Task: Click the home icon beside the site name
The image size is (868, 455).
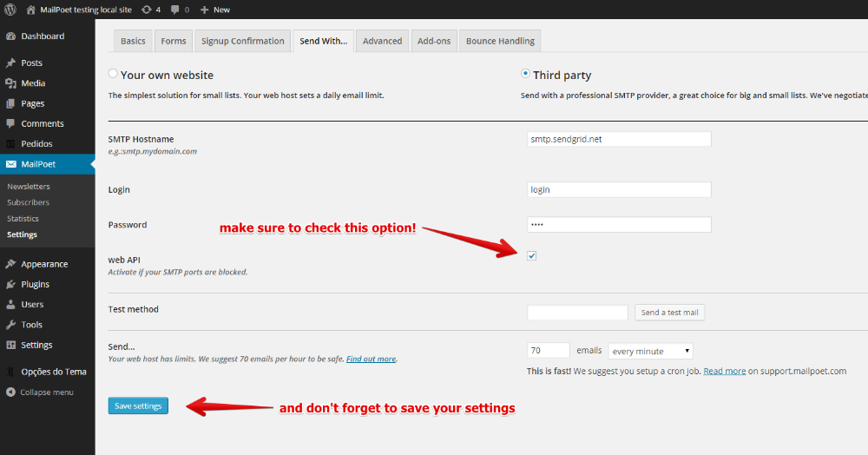Action: pos(30,10)
